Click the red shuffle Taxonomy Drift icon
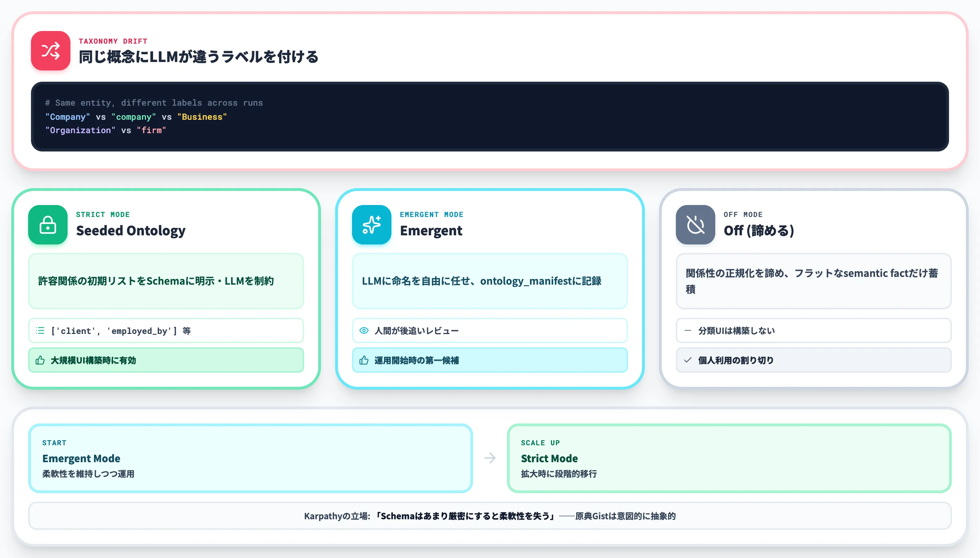The width and height of the screenshot is (980, 558). (x=51, y=51)
